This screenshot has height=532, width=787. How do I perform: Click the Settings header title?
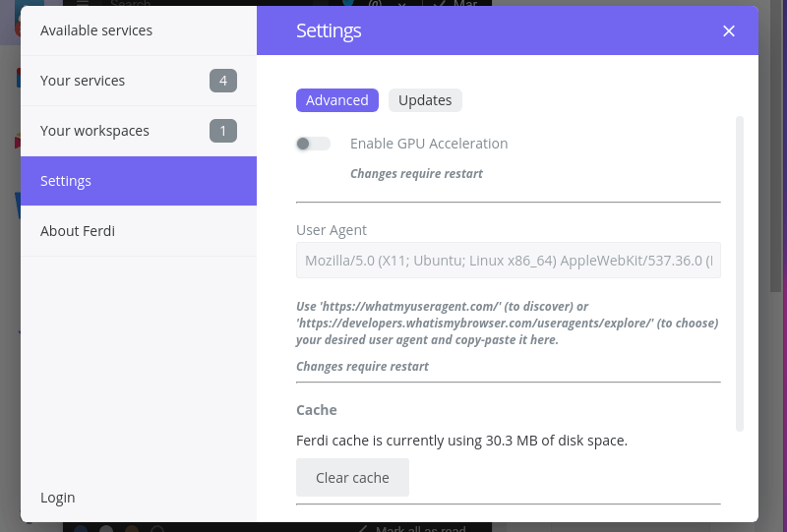click(329, 31)
